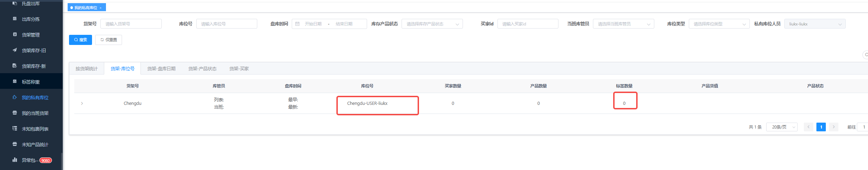Open the 库位类型 dropdown
Viewport: 868px width, 170px height.
click(x=719, y=24)
